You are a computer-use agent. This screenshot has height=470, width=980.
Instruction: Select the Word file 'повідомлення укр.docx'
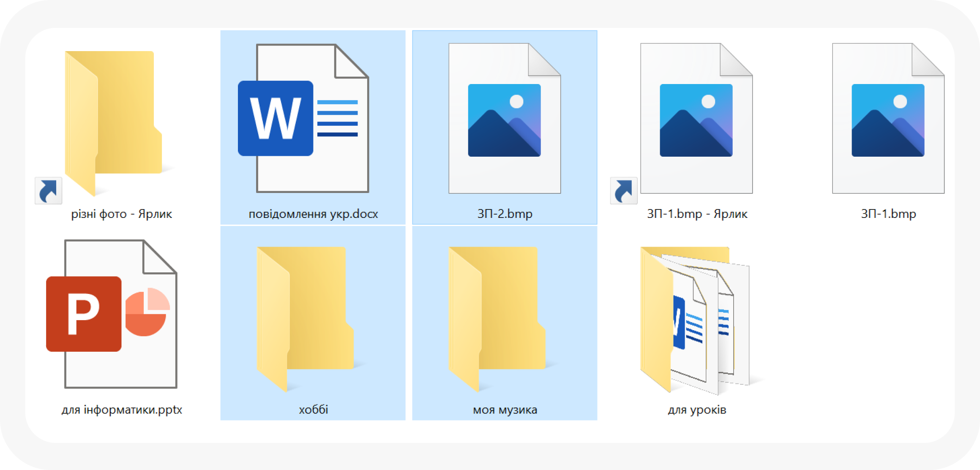click(312, 119)
